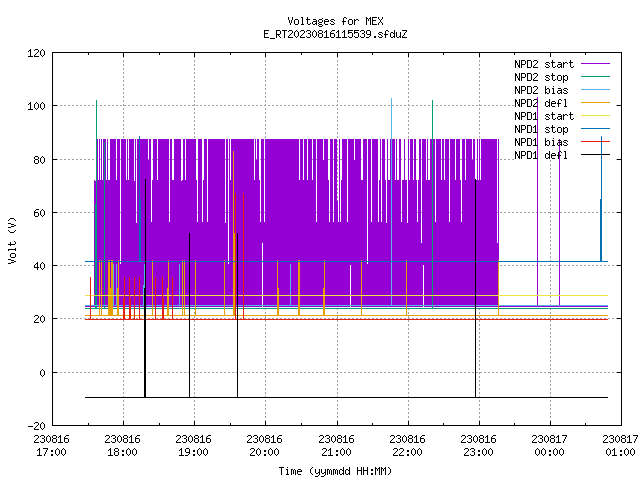Screen dimensions: 640x480
Task: Click the y-axis label 'Volt (V)'
Action: click(x=12, y=240)
